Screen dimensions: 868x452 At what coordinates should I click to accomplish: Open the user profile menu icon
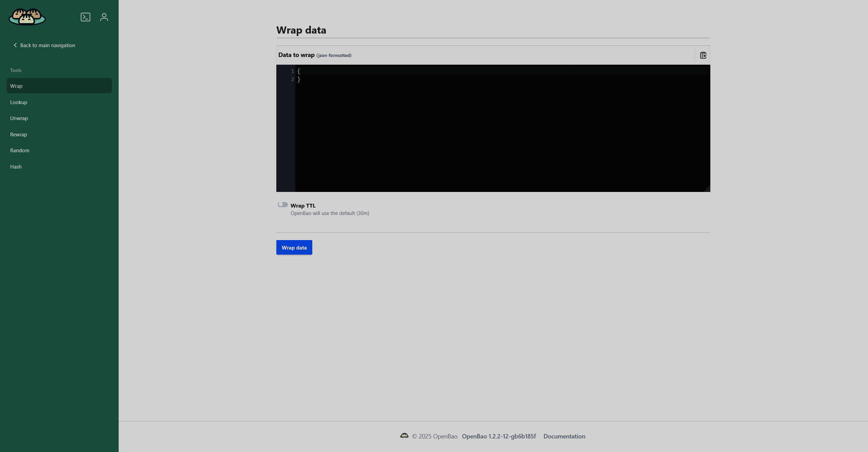tap(104, 17)
